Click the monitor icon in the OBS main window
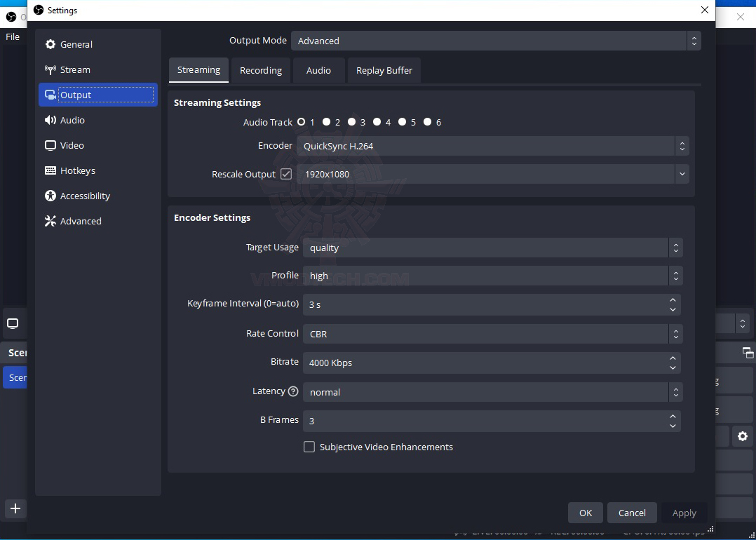 click(x=13, y=323)
